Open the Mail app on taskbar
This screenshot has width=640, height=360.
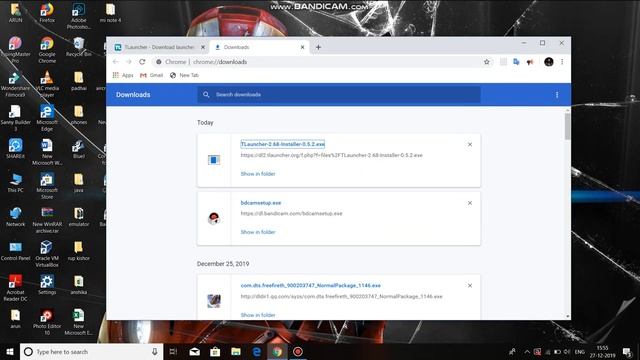tap(195, 351)
